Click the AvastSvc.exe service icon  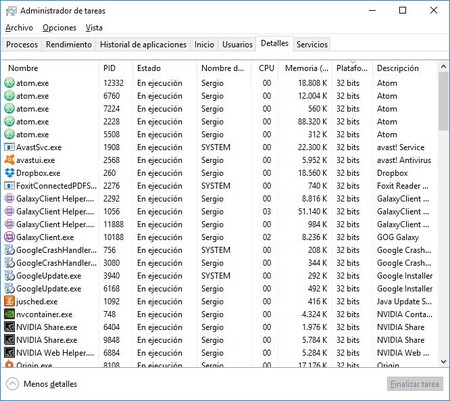pos(9,147)
